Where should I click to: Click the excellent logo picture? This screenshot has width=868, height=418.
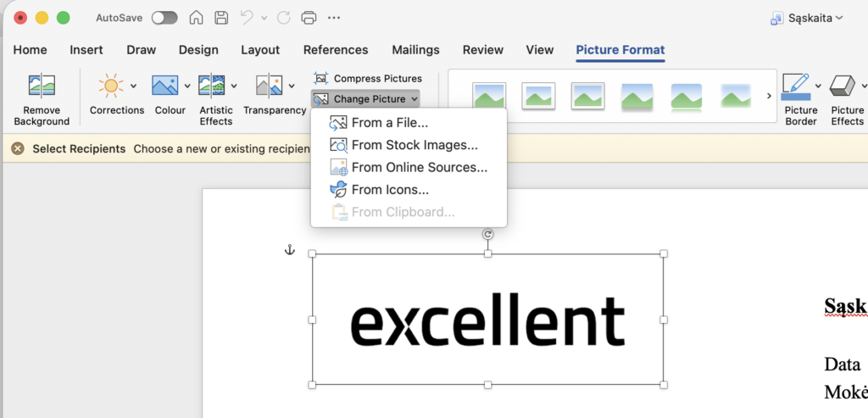coord(487,320)
